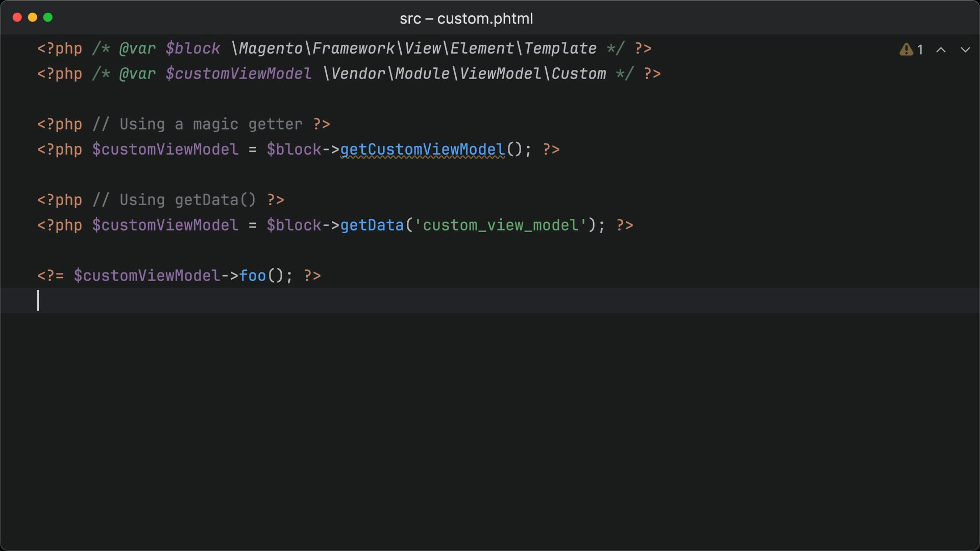
Task: Click $block before getCustomViewModel call
Action: click(294, 149)
